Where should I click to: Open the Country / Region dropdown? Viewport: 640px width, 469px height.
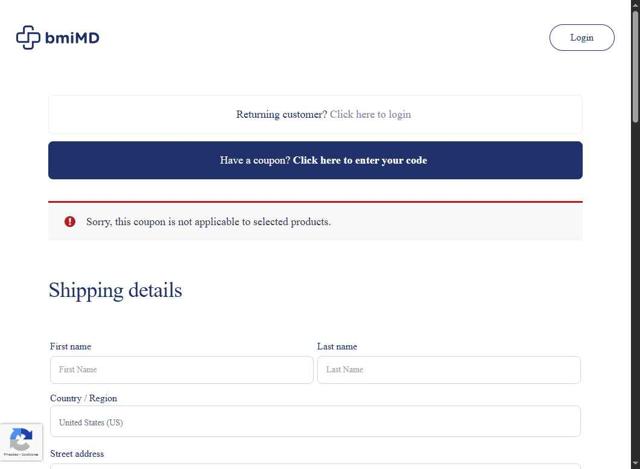click(315, 421)
